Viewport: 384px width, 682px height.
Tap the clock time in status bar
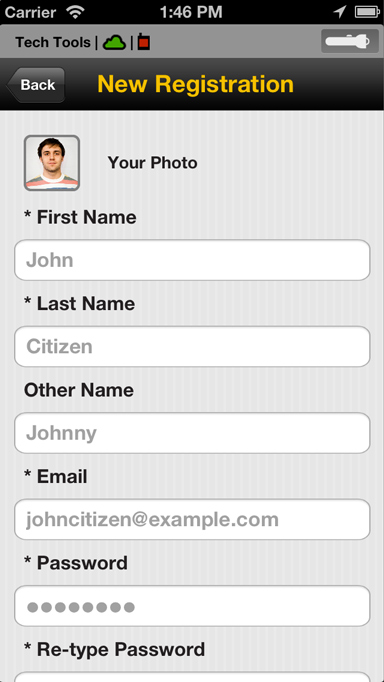tap(191, 12)
